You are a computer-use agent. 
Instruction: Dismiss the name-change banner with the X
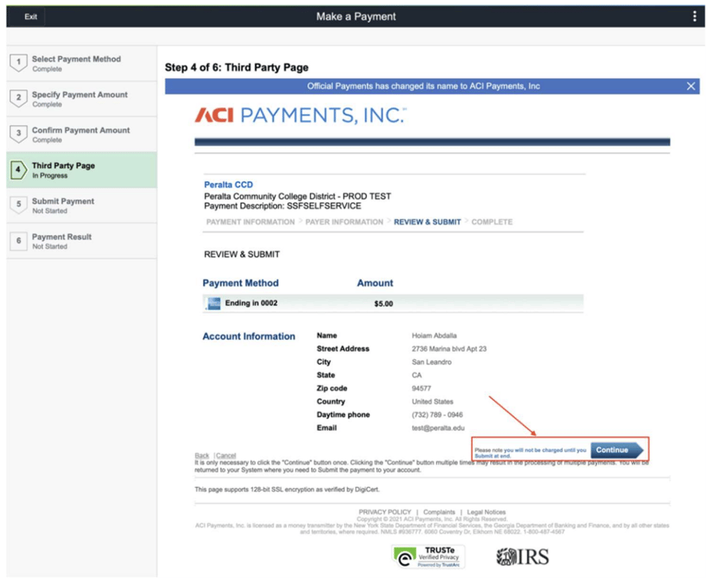click(690, 86)
